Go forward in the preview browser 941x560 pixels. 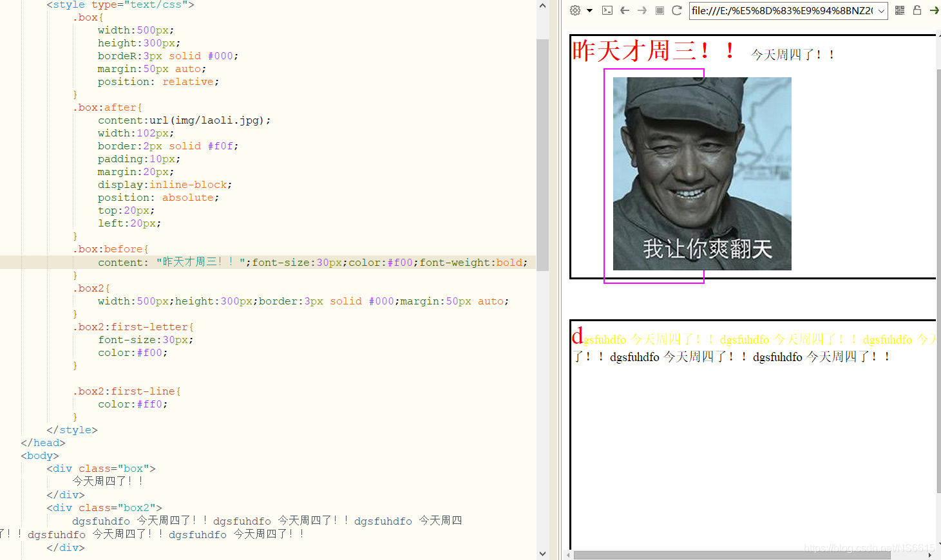[642, 10]
